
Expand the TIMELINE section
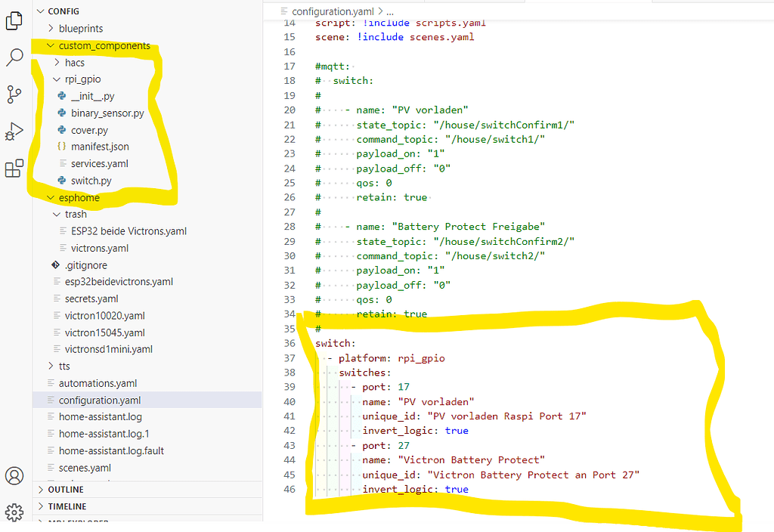coord(41,506)
